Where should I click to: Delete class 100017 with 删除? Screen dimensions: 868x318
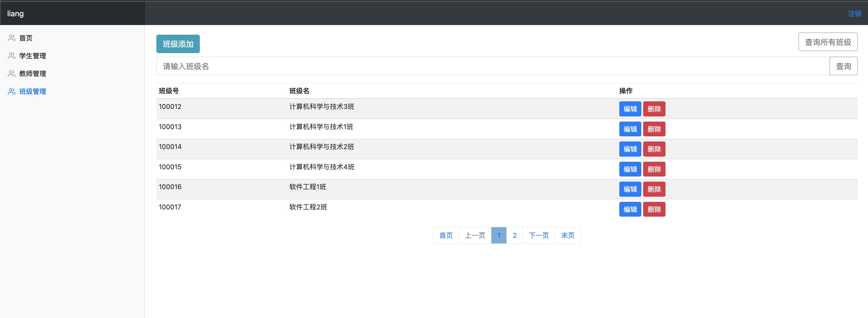[654, 209]
